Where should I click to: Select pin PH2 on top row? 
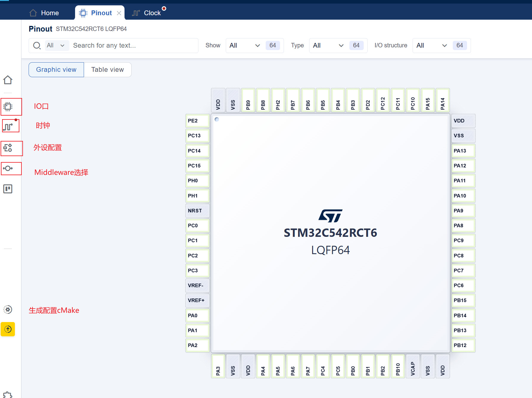click(x=278, y=100)
